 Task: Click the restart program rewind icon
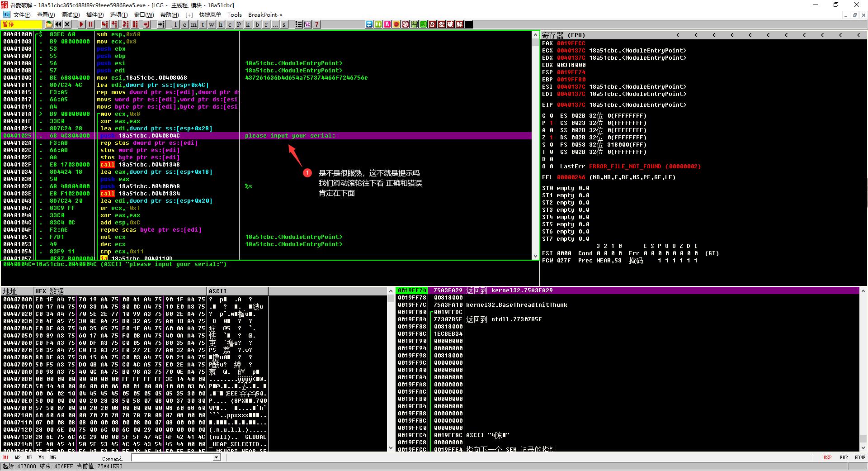click(59, 24)
